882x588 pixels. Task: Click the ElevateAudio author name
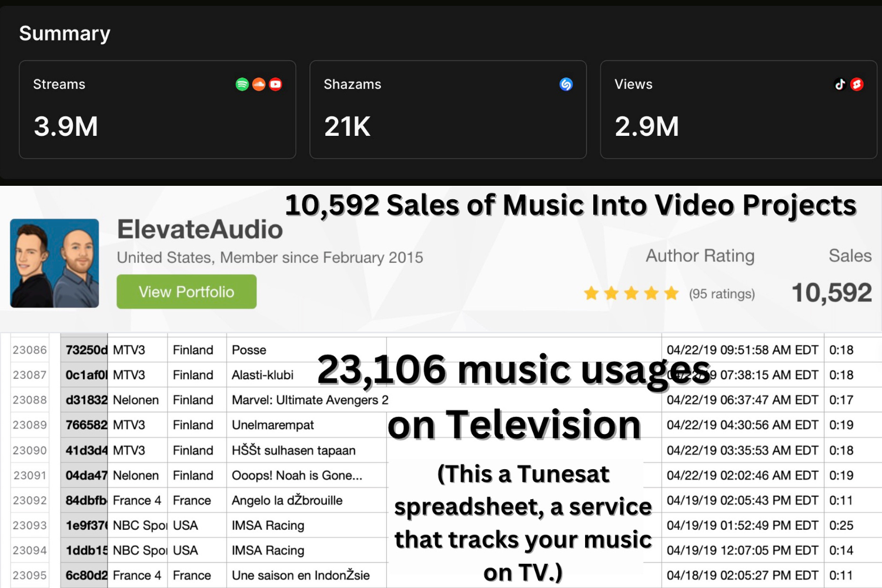pos(200,229)
